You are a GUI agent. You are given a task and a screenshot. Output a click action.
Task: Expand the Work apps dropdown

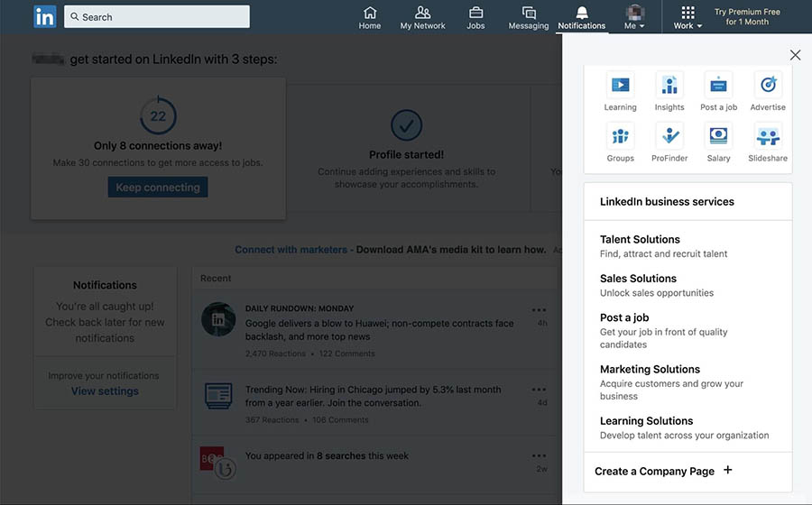point(687,17)
